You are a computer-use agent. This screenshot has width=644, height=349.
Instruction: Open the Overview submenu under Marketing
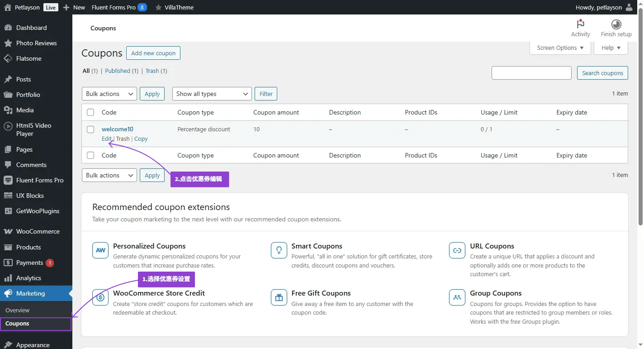[x=17, y=310]
